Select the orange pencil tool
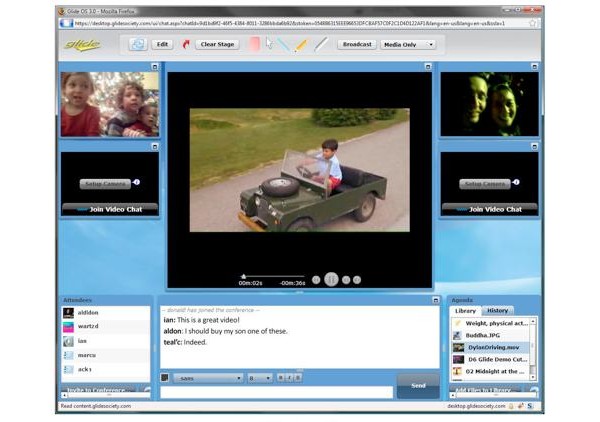 301,45
